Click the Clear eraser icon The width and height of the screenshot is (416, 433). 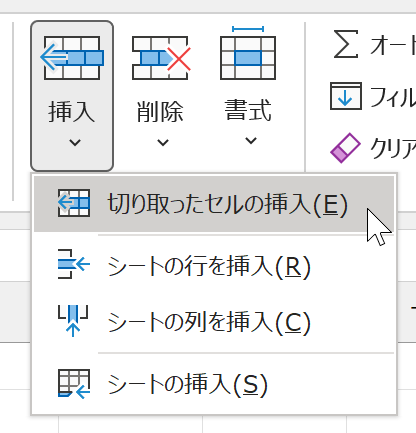point(345,148)
